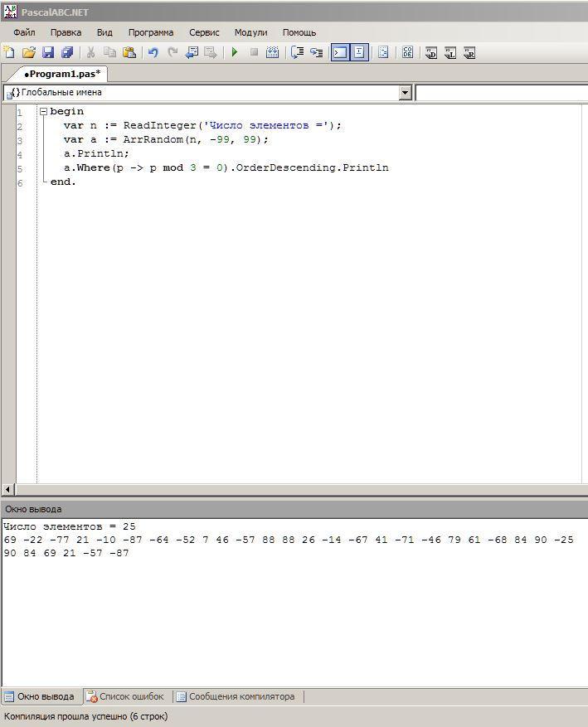
Task: Compile the program icon
Action: [273, 52]
